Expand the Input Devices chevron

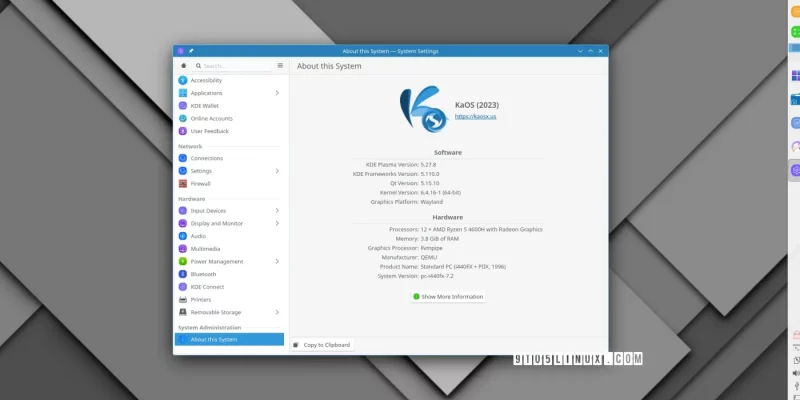[277, 211]
